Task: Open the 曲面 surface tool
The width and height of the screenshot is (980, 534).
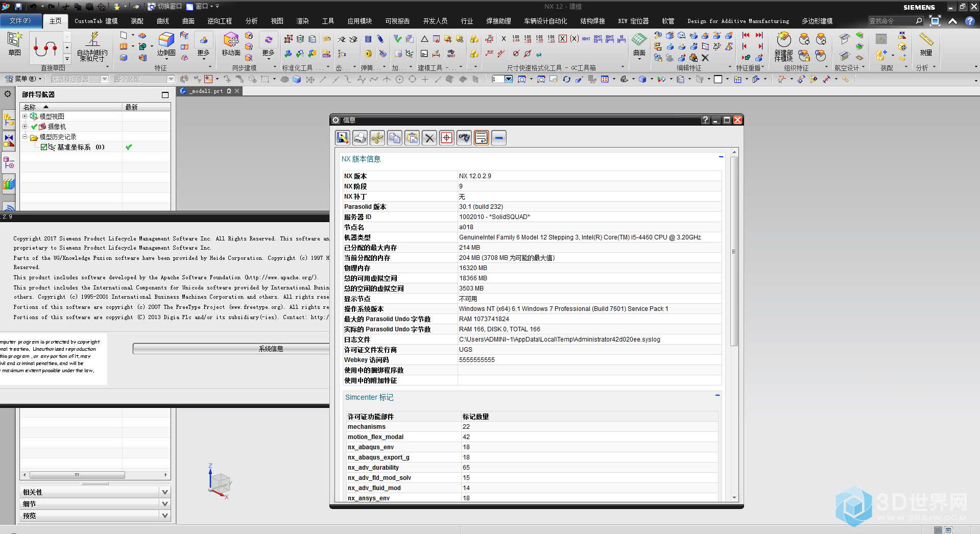Action: (639, 45)
